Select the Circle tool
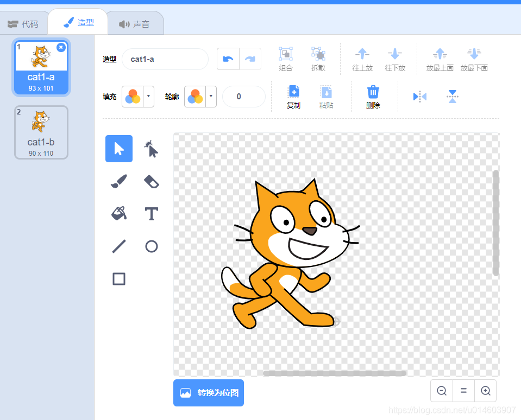 click(x=151, y=246)
